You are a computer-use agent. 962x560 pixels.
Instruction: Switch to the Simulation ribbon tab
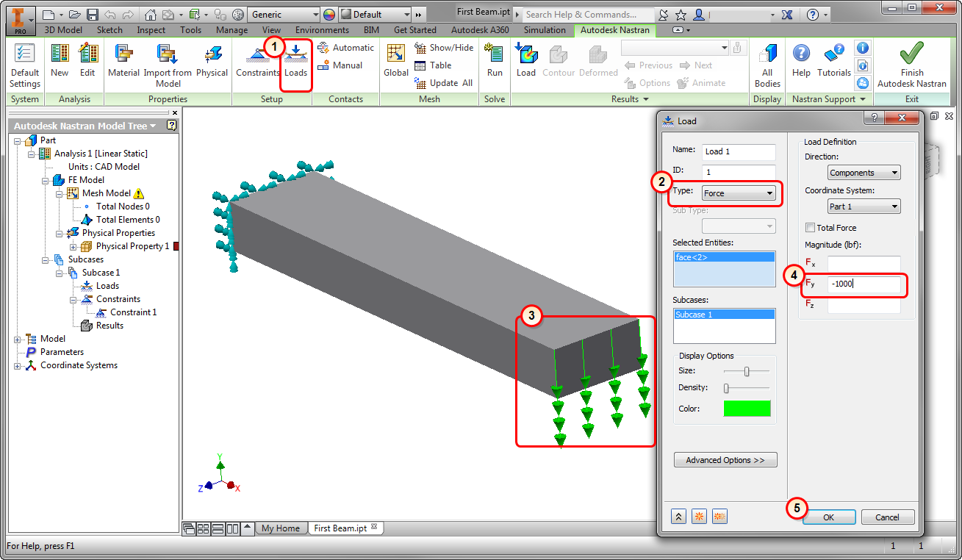pyautogui.click(x=545, y=30)
